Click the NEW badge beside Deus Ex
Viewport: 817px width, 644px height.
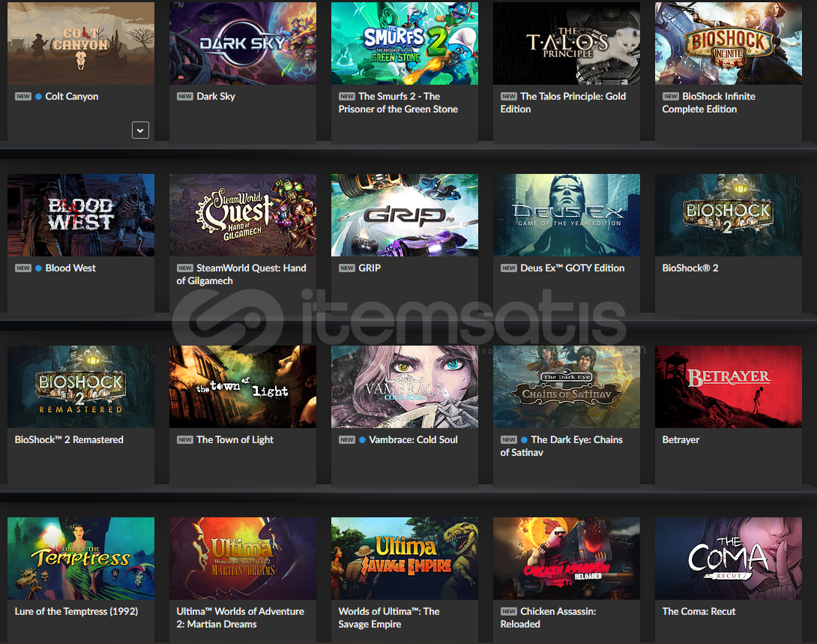pos(508,268)
